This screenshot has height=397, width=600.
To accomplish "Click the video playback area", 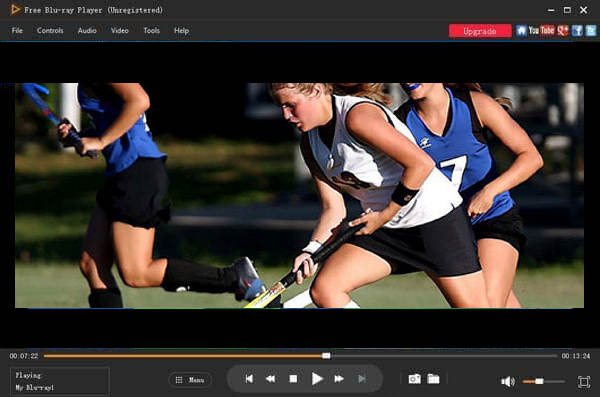I will 300,195.
